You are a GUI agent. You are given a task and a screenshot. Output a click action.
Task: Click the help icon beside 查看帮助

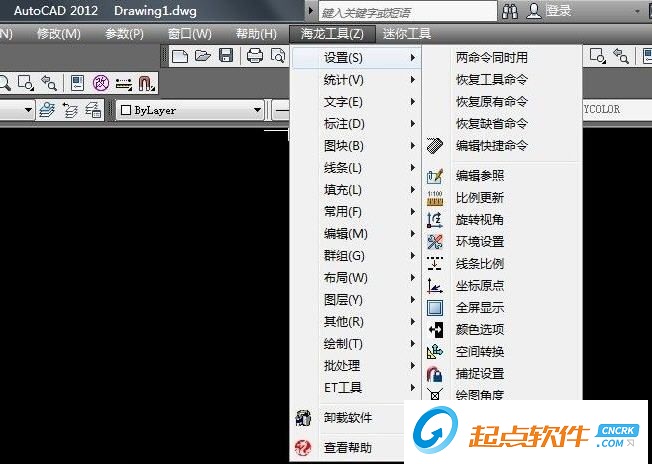click(303, 447)
